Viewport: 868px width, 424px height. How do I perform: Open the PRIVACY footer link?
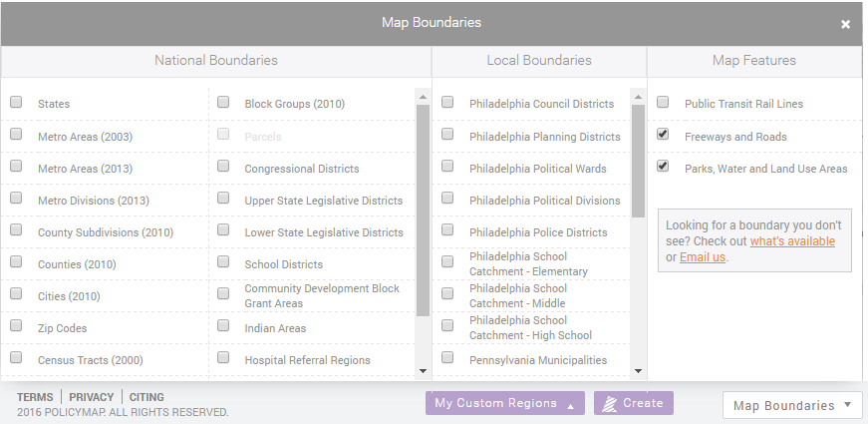[92, 397]
